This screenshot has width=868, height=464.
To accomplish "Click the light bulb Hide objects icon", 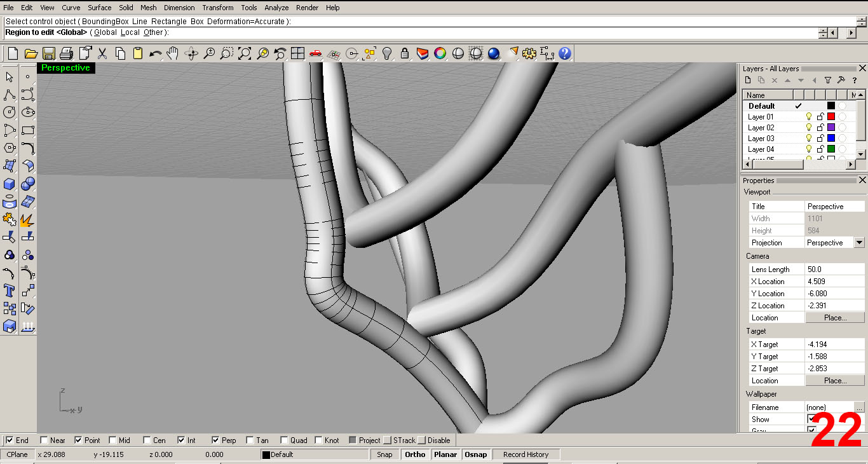I will (387, 53).
